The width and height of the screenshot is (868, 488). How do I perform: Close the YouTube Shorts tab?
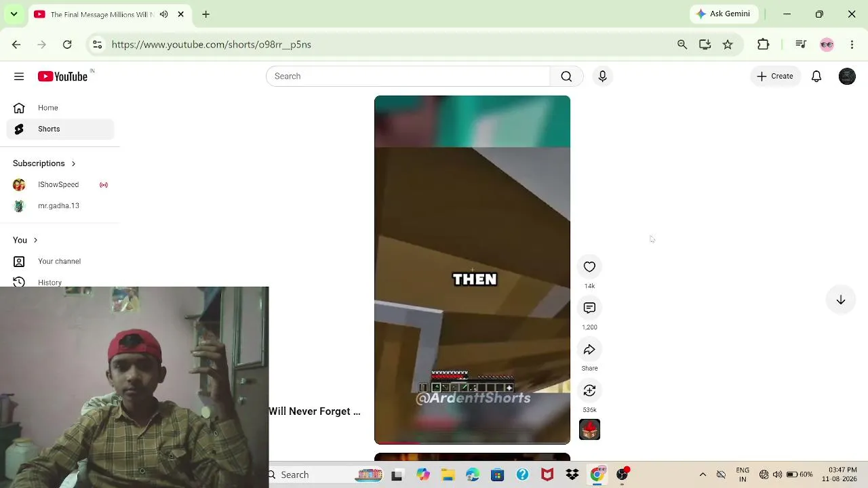181,14
